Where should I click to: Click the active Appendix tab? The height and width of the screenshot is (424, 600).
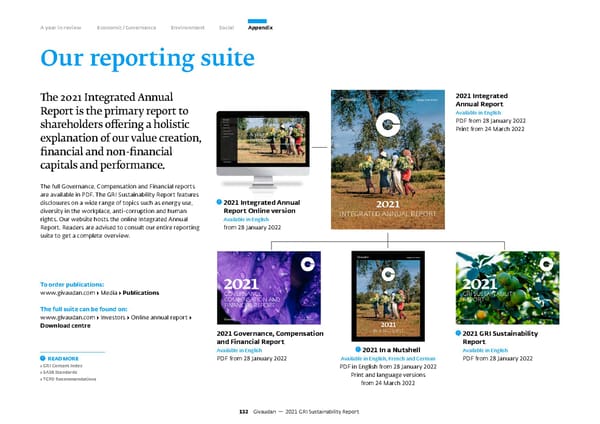tap(260, 27)
